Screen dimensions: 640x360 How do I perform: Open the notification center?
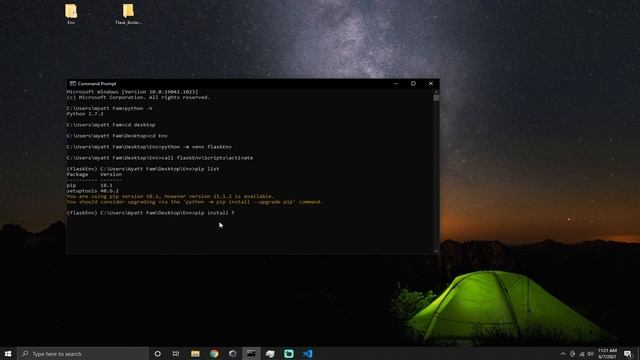[628, 353]
